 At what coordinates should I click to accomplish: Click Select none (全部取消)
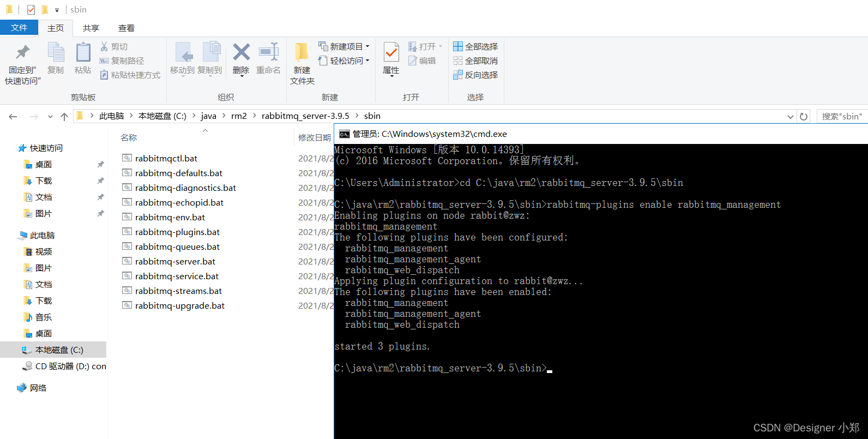tap(475, 61)
